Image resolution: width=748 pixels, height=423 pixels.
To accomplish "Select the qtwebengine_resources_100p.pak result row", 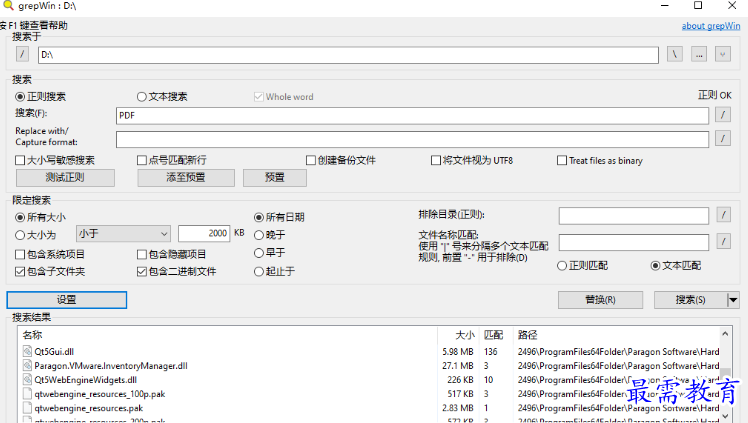I will (x=369, y=394).
